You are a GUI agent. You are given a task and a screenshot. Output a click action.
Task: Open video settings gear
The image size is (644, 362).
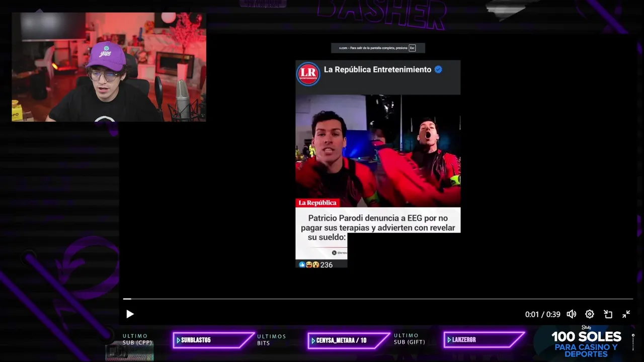(x=590, y=314)
